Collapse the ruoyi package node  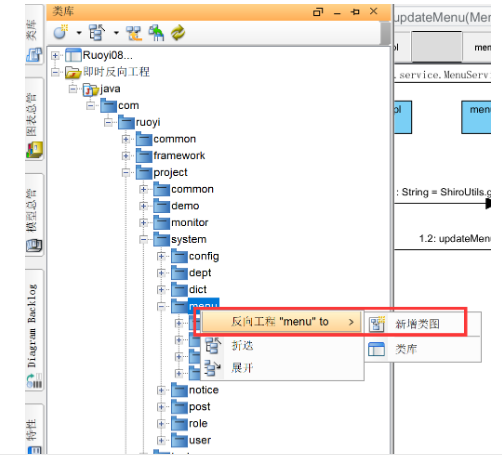(108, 122)
